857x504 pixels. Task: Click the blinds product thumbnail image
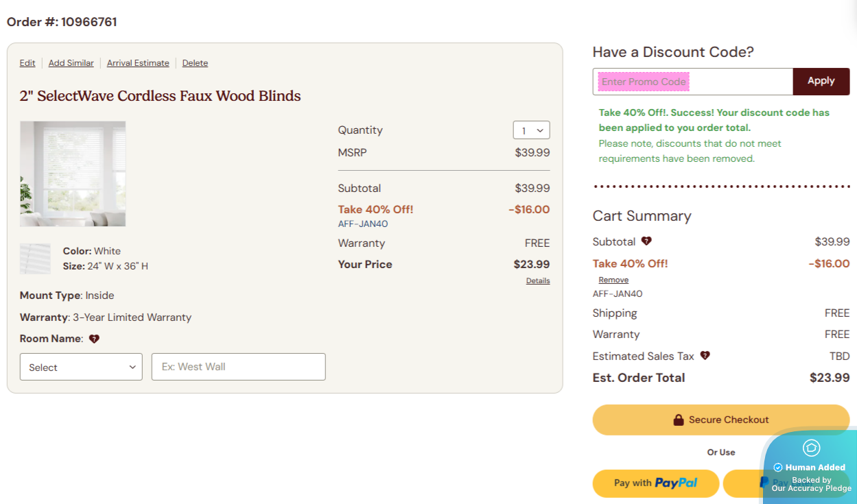pos(73,173)
